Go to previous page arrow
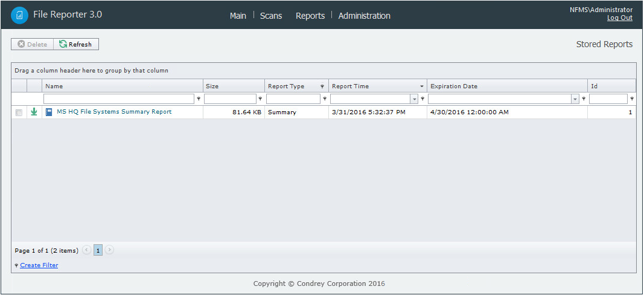This screenshot has width=644, height=295. (87, 250)
